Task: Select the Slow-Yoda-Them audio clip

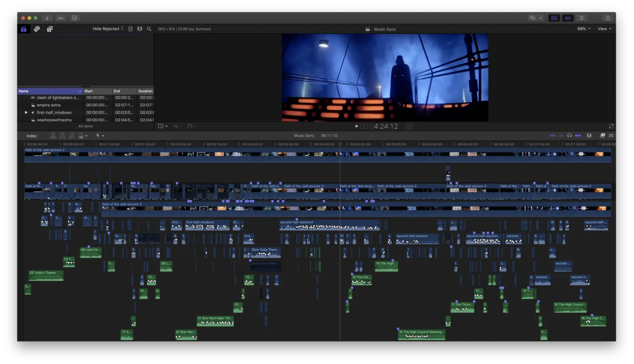Action: (265, 252)
